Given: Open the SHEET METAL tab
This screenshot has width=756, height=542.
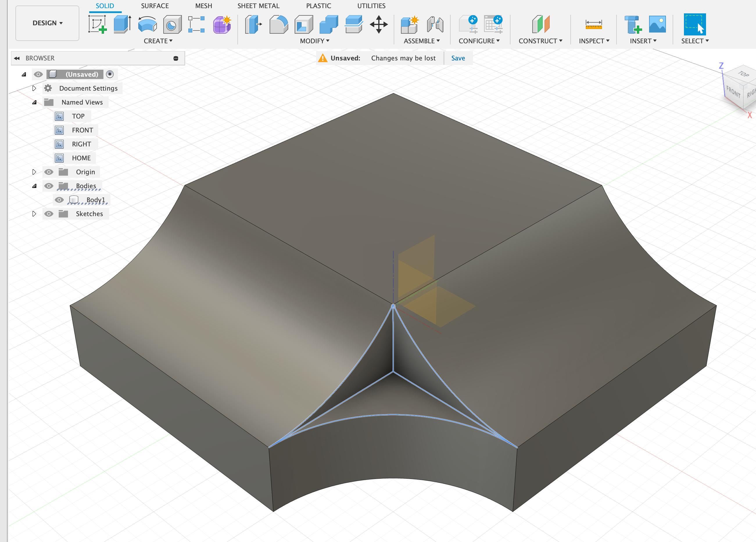Looking at the screenshot, I should point(258,6).
